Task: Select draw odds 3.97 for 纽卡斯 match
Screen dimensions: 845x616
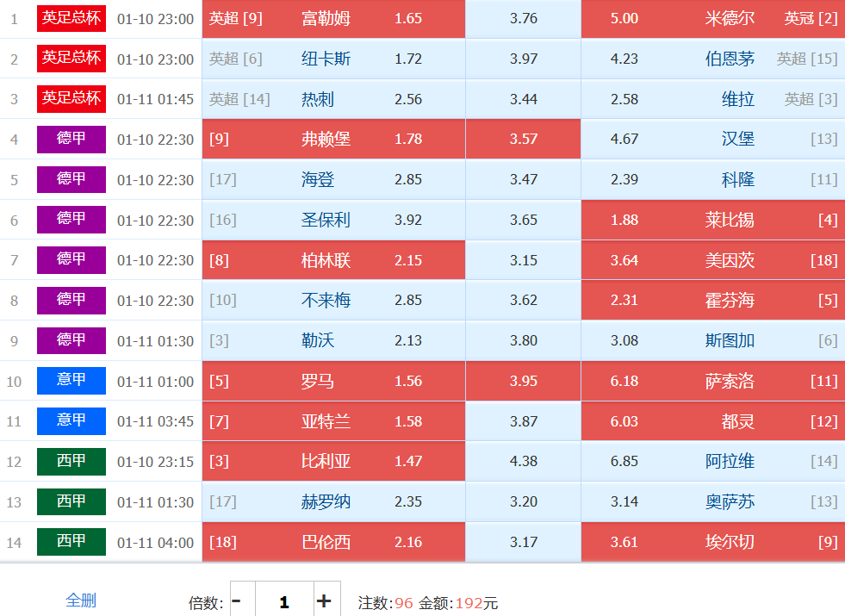Action: (523, 59)
